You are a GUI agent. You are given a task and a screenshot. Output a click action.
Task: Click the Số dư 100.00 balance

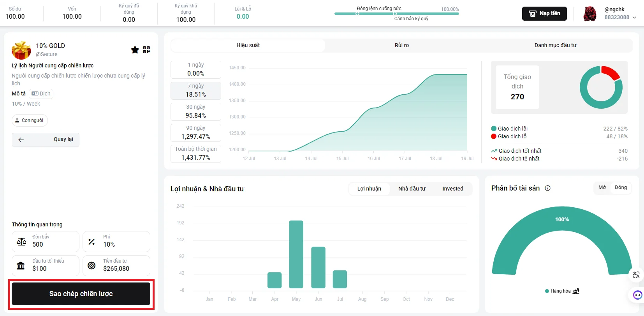click(x=15, y=16)
